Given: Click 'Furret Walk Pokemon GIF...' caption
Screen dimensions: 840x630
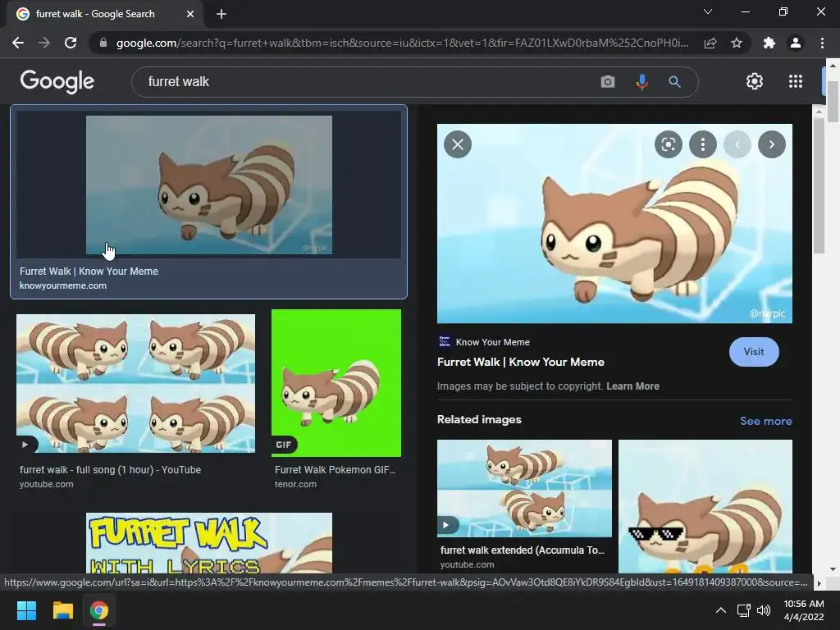Looking at the screenshot, I should [x=336, y=470].
